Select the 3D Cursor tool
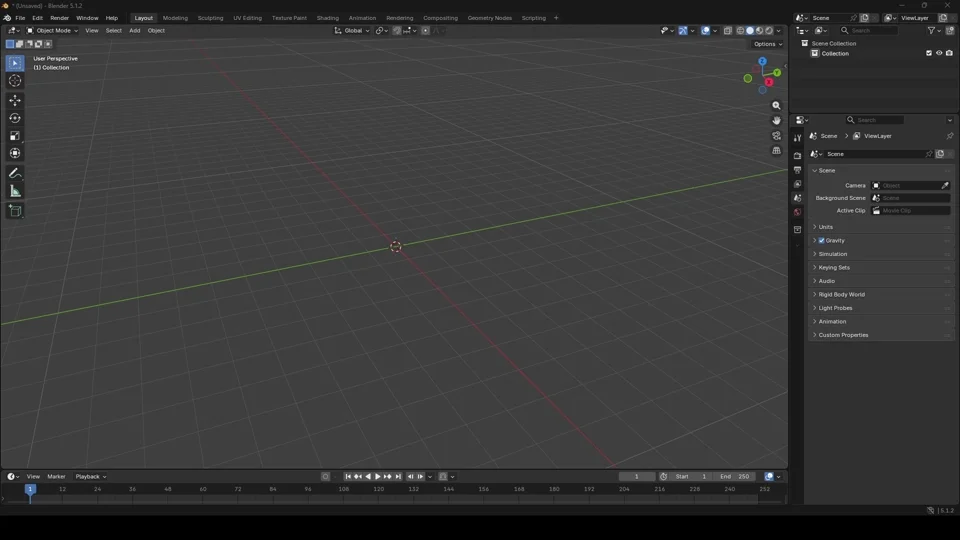 [15, 81]
